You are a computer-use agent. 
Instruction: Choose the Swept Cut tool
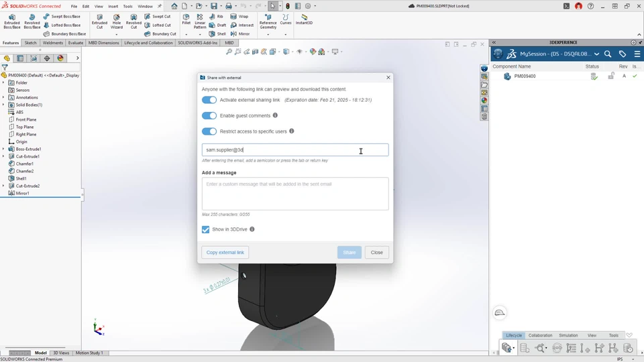158,16
